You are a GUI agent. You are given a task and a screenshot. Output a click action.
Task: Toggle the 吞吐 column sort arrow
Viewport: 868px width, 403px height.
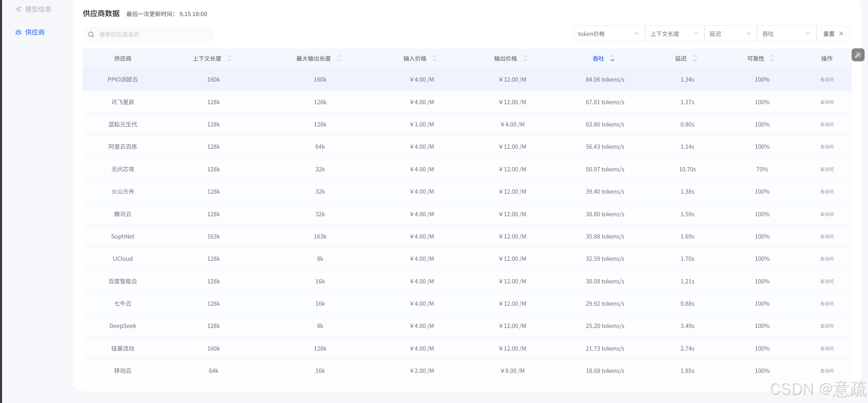[612, 59]
